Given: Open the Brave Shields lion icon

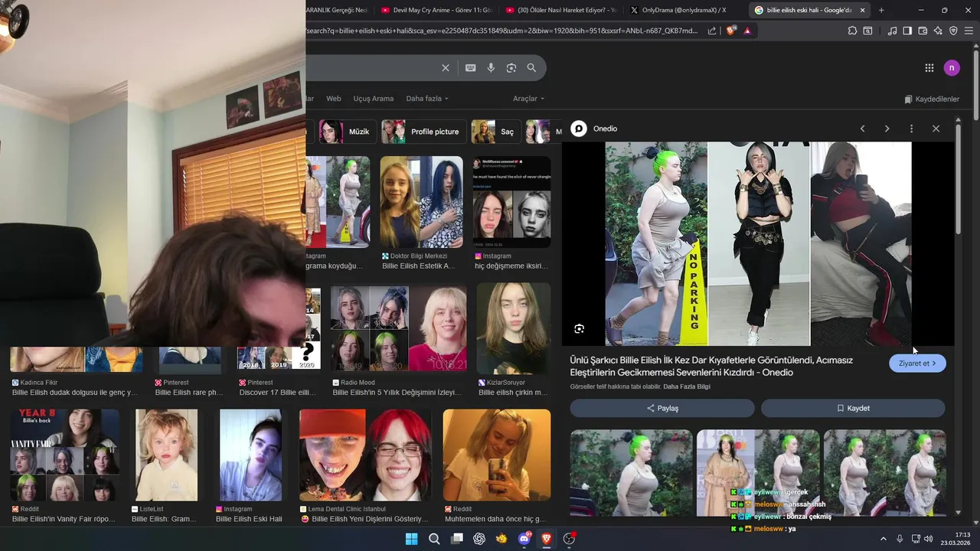Looking at the screenshot, I should point(730,31).
